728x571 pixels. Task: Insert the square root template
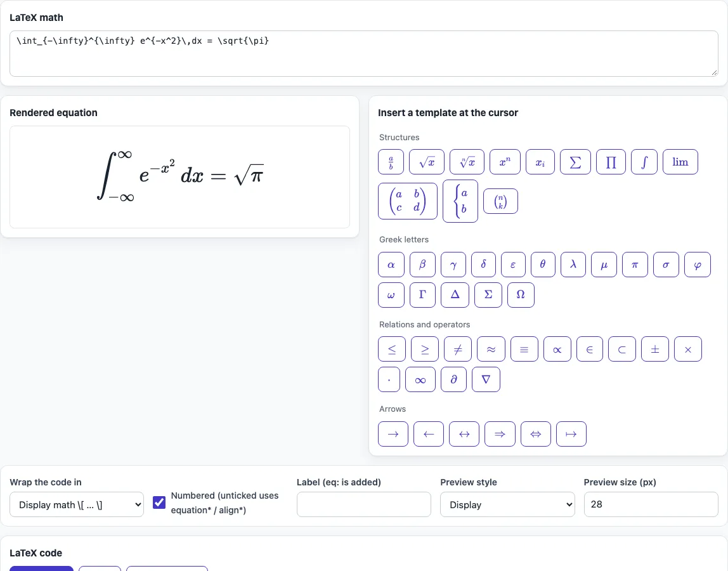[x=426, y=162]
